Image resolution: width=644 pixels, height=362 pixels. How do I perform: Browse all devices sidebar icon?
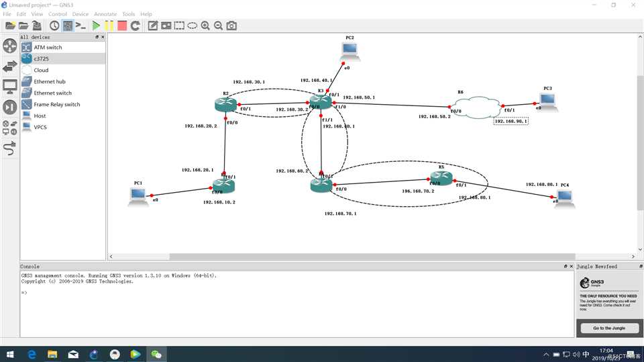pos(10,128)
